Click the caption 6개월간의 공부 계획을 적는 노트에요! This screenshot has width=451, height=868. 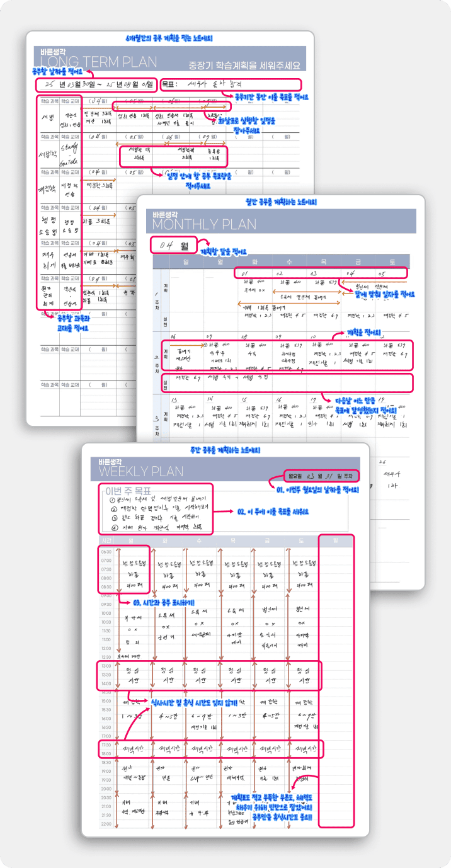pos(168,38)
